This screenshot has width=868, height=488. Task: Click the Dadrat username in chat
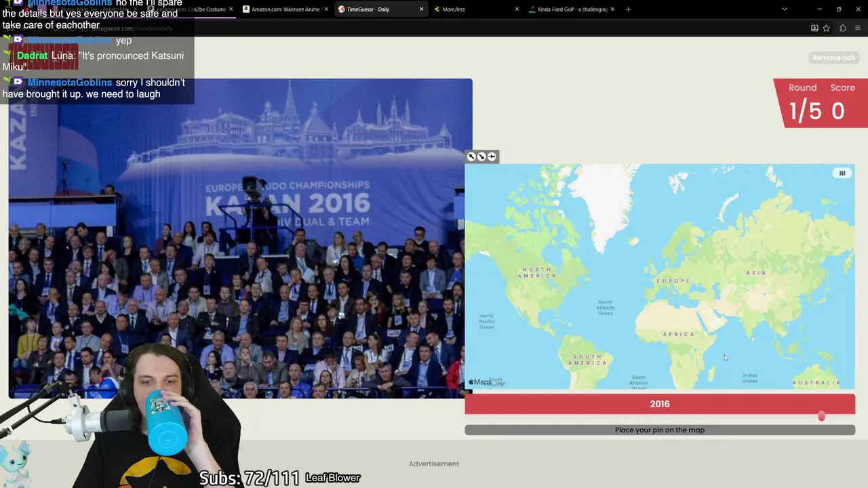tap(33, 56)
